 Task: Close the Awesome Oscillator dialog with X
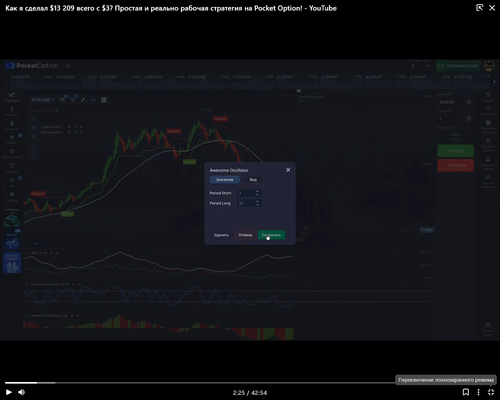288,170
